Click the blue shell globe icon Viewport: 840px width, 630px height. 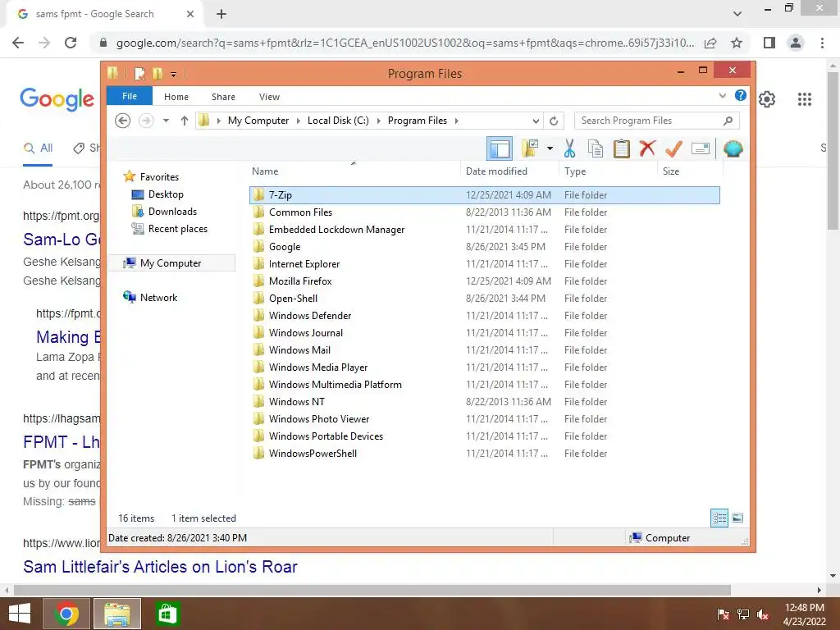tap(733, 148)
